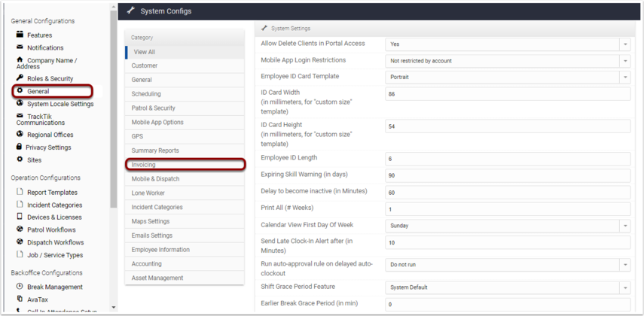Click the Company Name / Address home icon
This screenshot has height=316, width=644.
pos(20,60)
